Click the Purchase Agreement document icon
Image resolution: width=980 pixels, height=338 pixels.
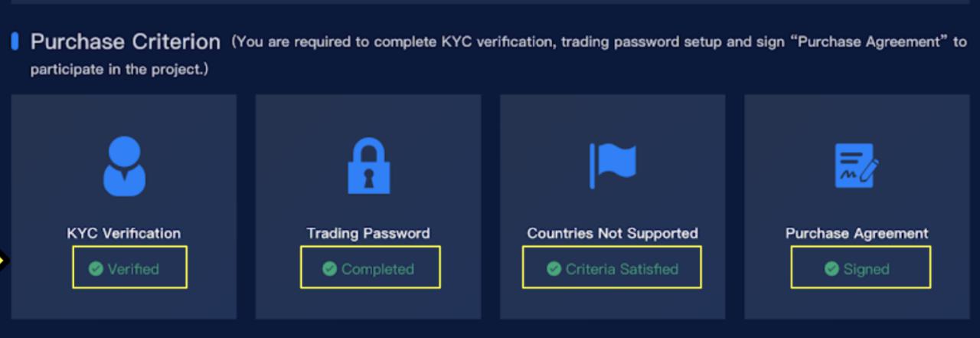(x=857, y=166)
